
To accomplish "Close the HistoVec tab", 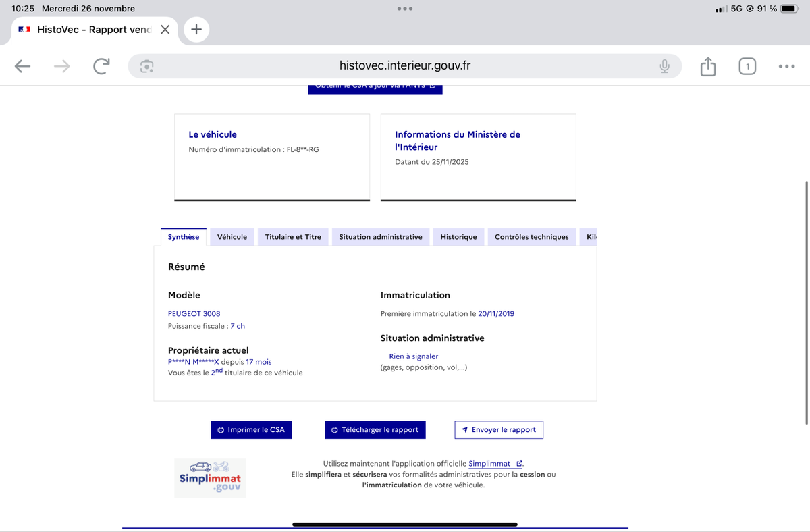I will click(165, 30).
